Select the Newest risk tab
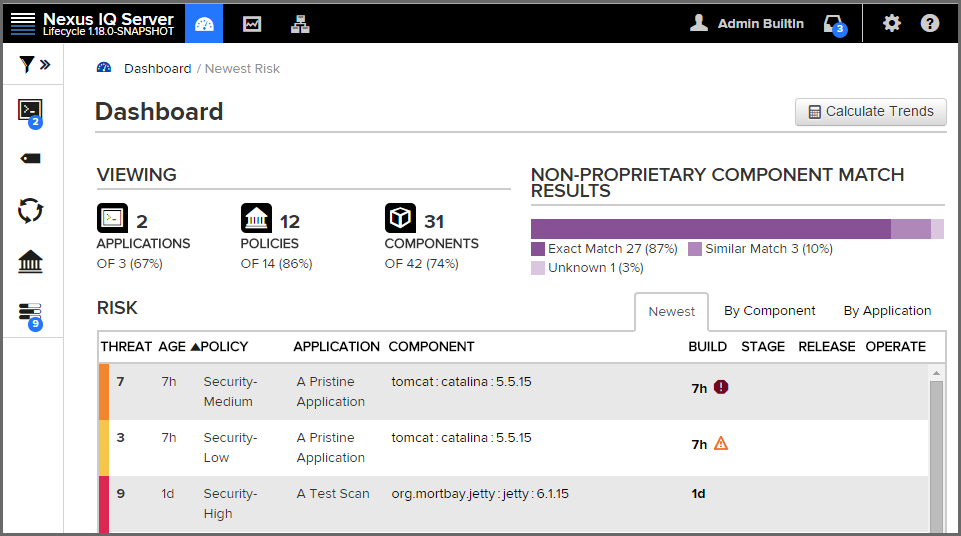Viewport: 961px width, 536px height. pyautogui.click(x=672, y=312)
